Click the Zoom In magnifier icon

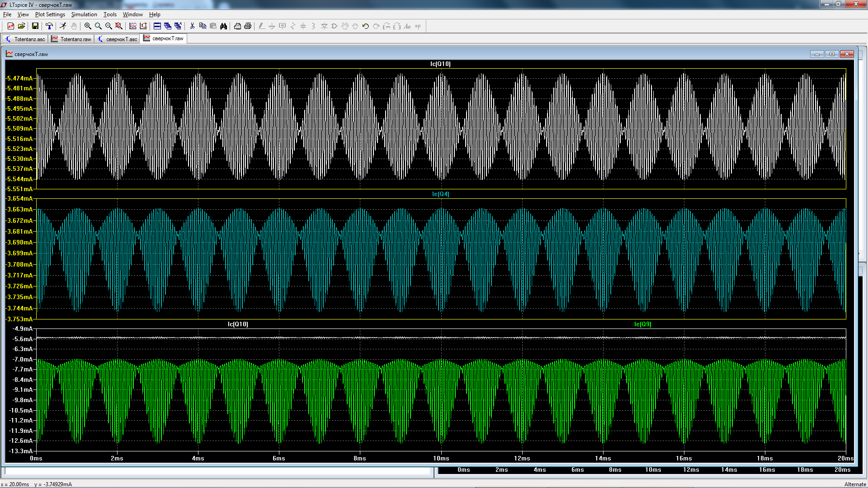(x=88, y=26)
